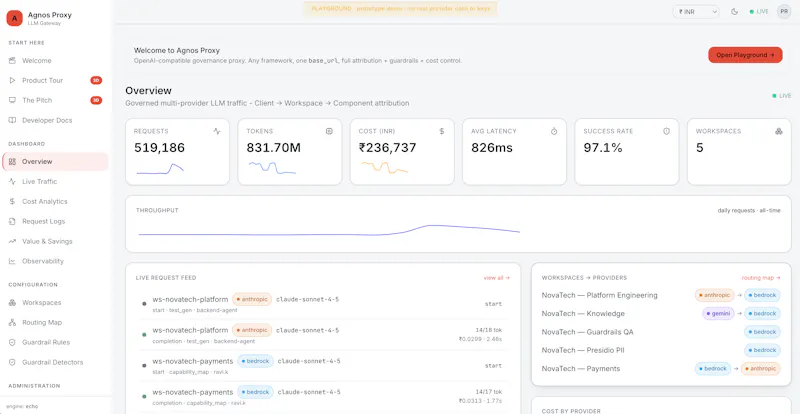This screenshot has height=414, width=800.
Task: Click the gemini tag for NovaTech Knowledge
Action: pos(718,314)
